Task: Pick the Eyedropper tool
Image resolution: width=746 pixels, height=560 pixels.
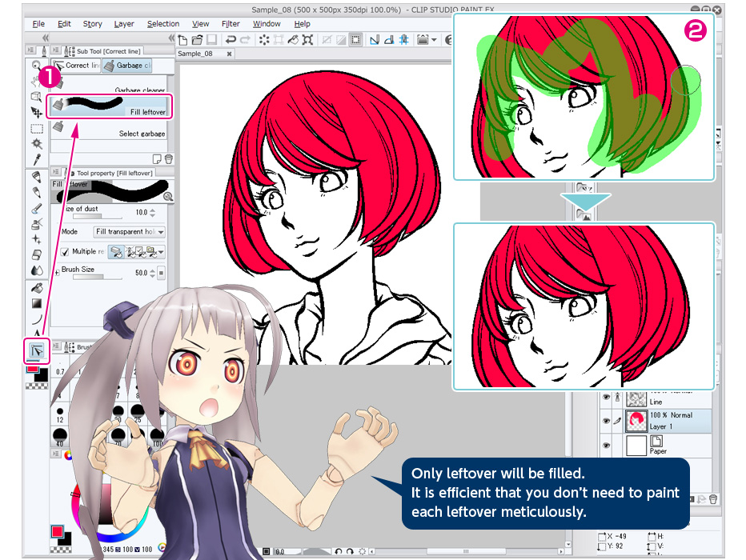Action: pos(37,159)
